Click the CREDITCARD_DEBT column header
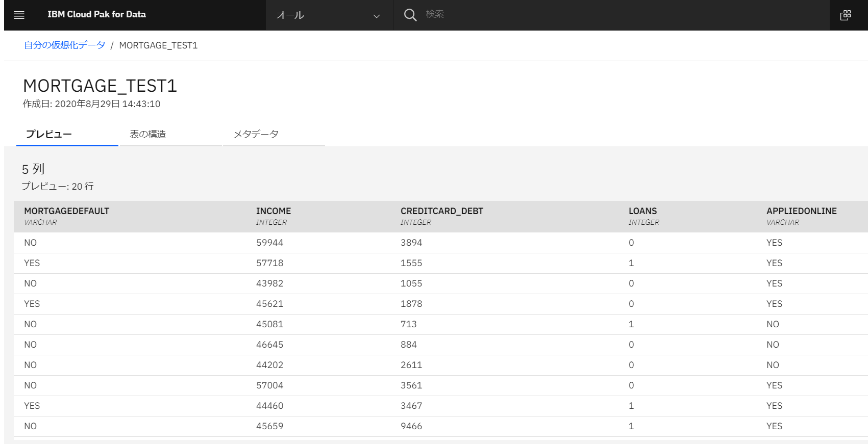 pos(442,211)
